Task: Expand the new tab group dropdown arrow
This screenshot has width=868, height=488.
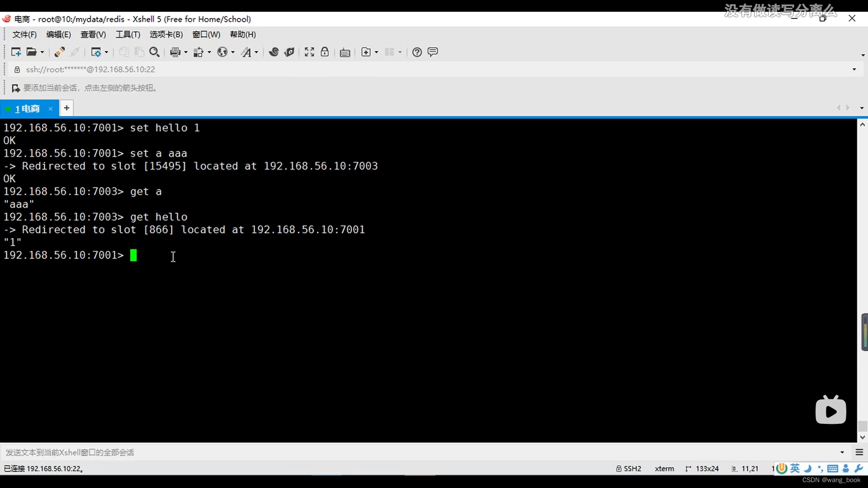Action: tap(377, 52)
